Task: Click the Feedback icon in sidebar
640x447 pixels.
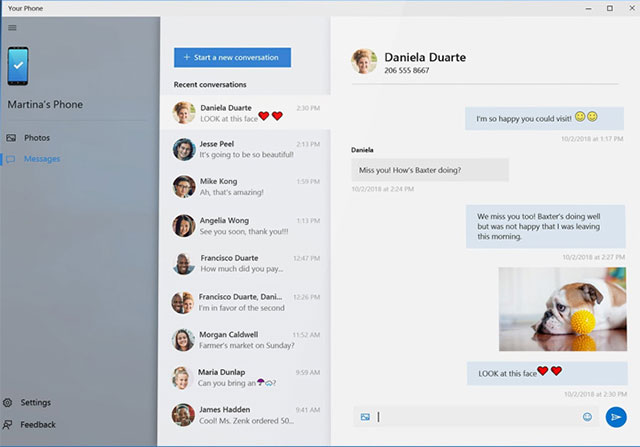Action: coord(9,425)
